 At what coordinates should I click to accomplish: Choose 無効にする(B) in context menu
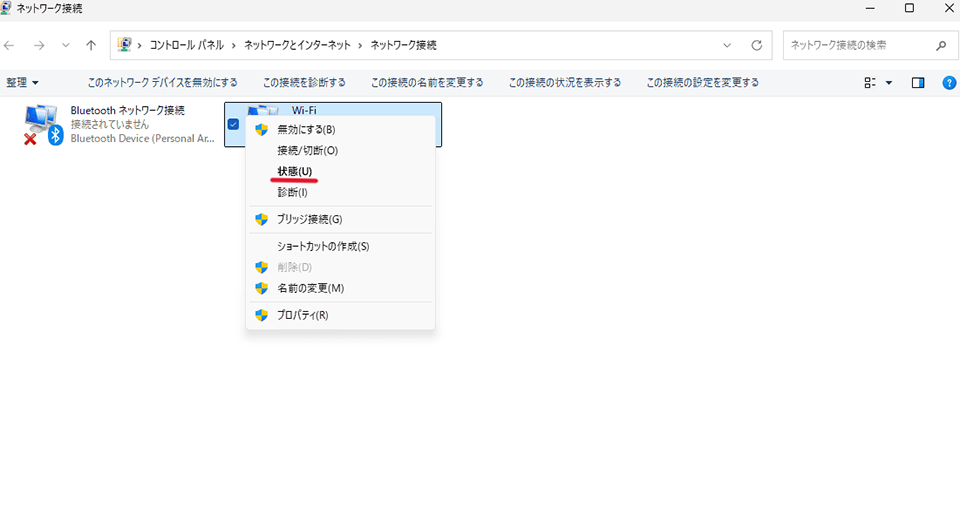[x=340, y=130]
